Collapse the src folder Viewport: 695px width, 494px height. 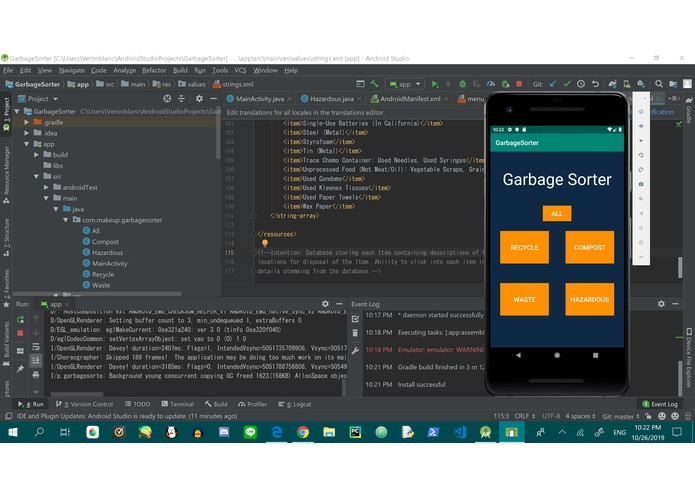tap(37, 176)
